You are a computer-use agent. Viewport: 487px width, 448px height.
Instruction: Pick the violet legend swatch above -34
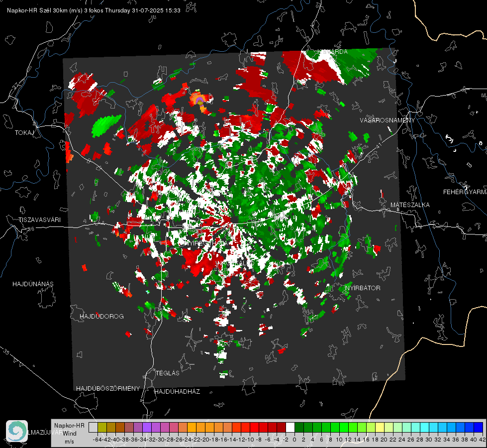pos(147,427)
